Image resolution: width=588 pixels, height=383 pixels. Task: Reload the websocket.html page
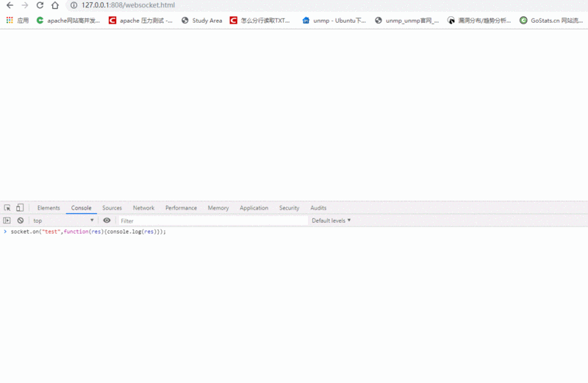[x=40, y=5]
